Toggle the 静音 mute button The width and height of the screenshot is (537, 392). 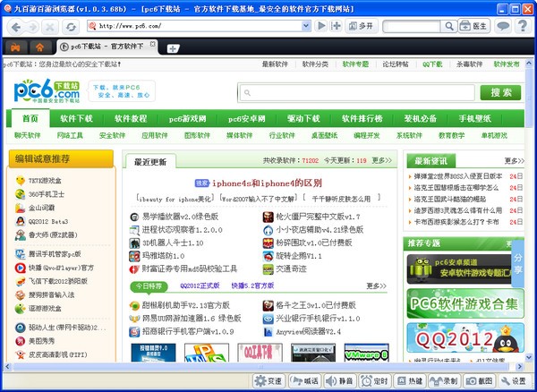coord(339,380)
